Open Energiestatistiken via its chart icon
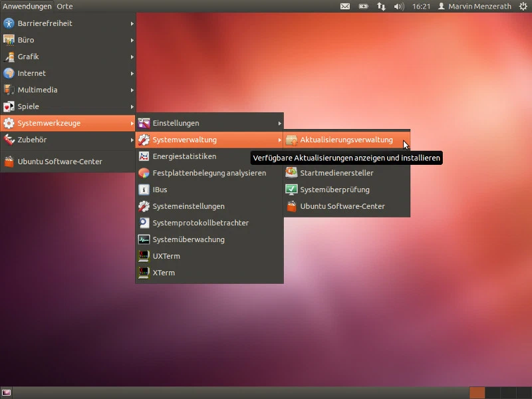 (144, 156)
